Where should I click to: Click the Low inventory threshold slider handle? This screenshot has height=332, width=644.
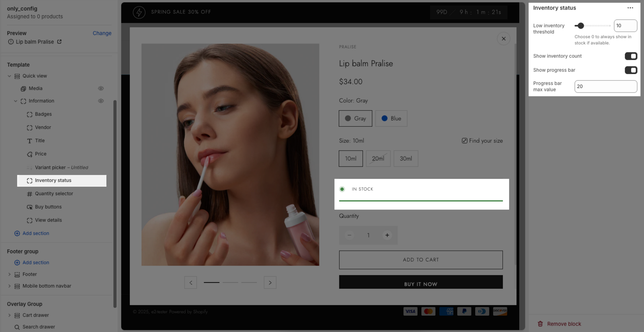(x=580, y=26)
